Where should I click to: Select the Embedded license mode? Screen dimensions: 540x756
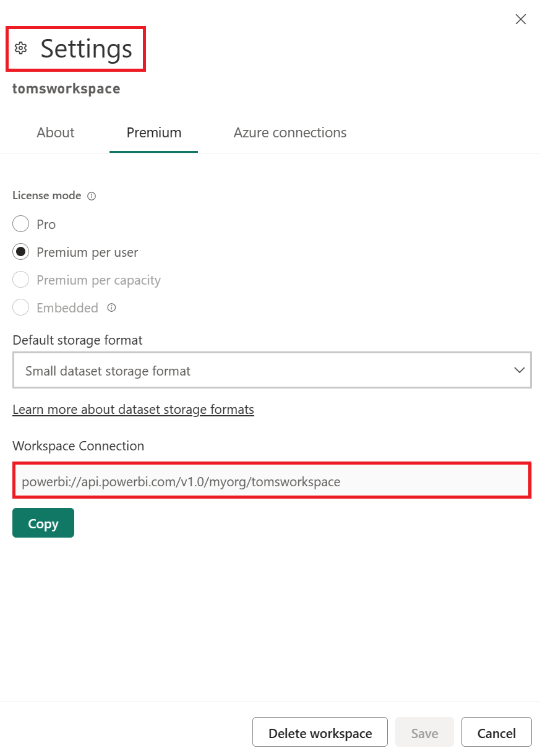click(20, 307)
